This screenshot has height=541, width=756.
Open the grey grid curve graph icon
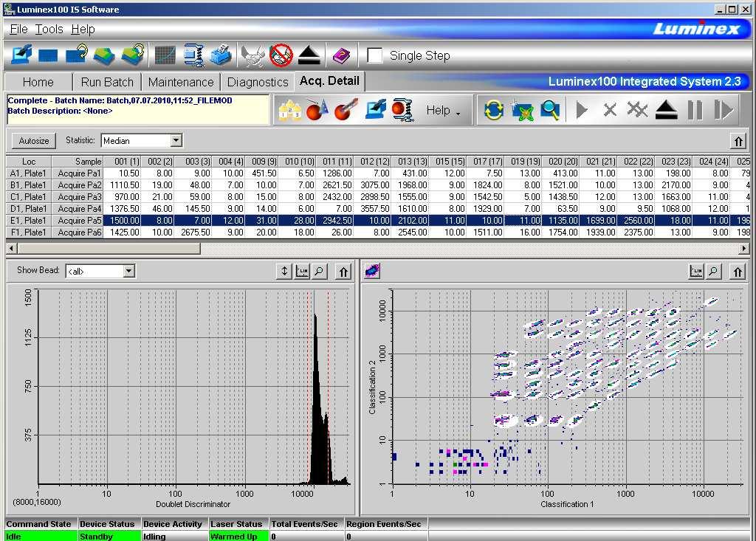[165, 55]
